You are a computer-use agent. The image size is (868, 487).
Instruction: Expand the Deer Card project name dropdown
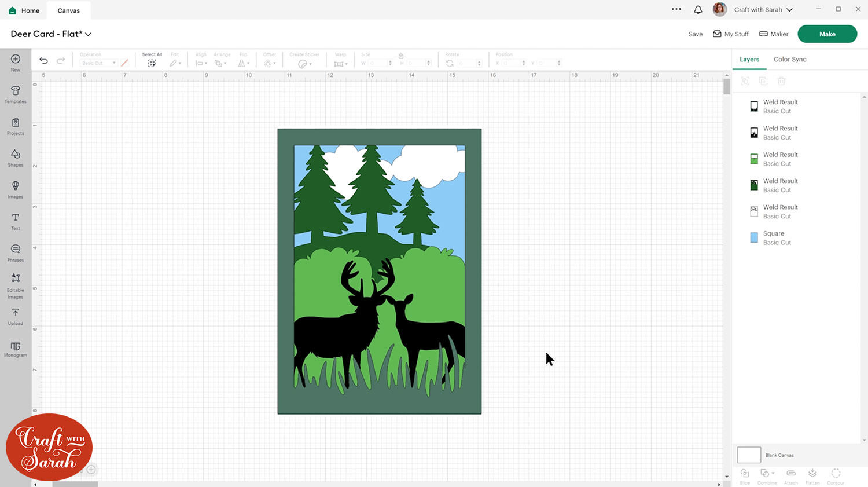[89, 34]
